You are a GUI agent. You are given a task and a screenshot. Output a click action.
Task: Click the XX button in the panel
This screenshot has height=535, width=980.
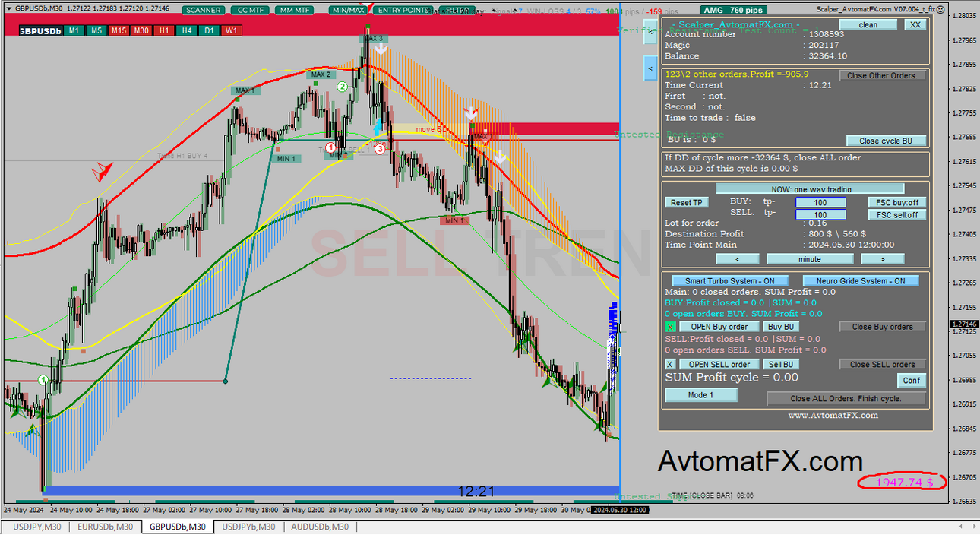(x=915, y=25)
